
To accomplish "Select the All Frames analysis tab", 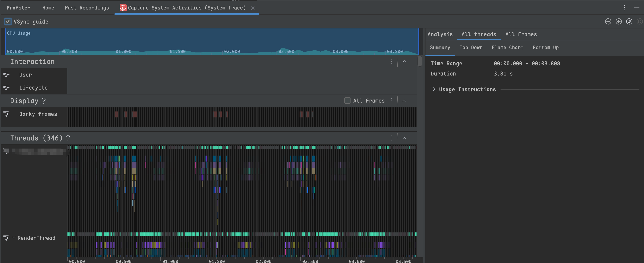I will coord(521,34).
